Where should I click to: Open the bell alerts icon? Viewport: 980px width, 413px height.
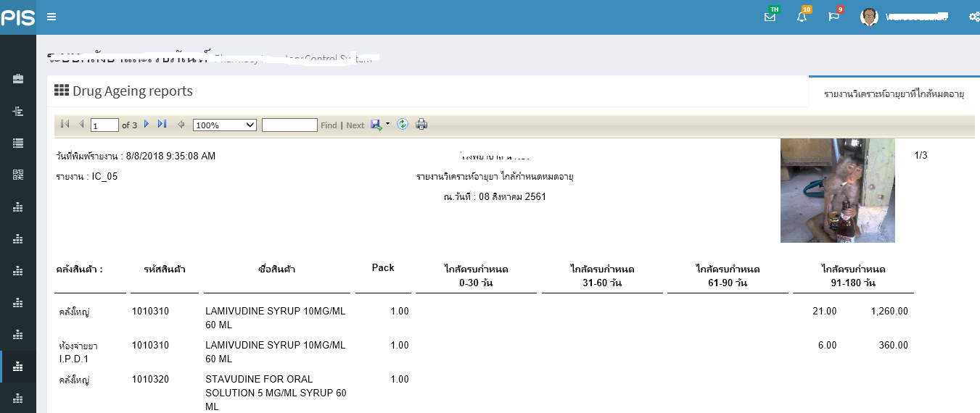point(802,17)
